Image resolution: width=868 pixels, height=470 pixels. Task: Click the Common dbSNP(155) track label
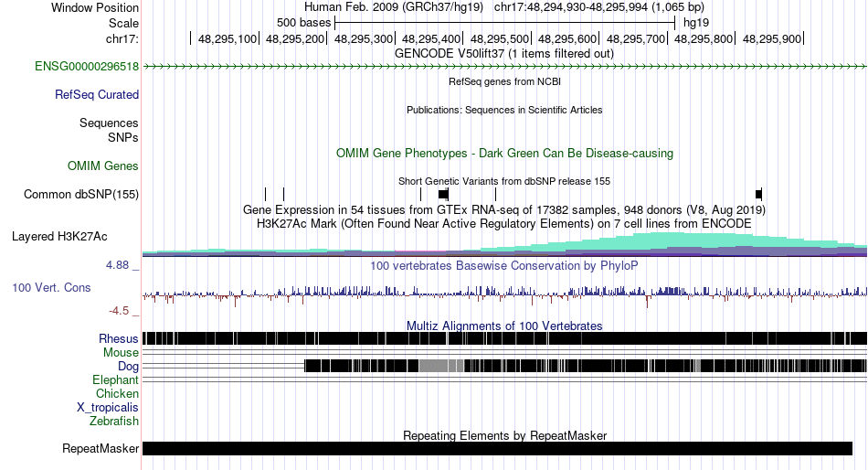tap(81, 195)
